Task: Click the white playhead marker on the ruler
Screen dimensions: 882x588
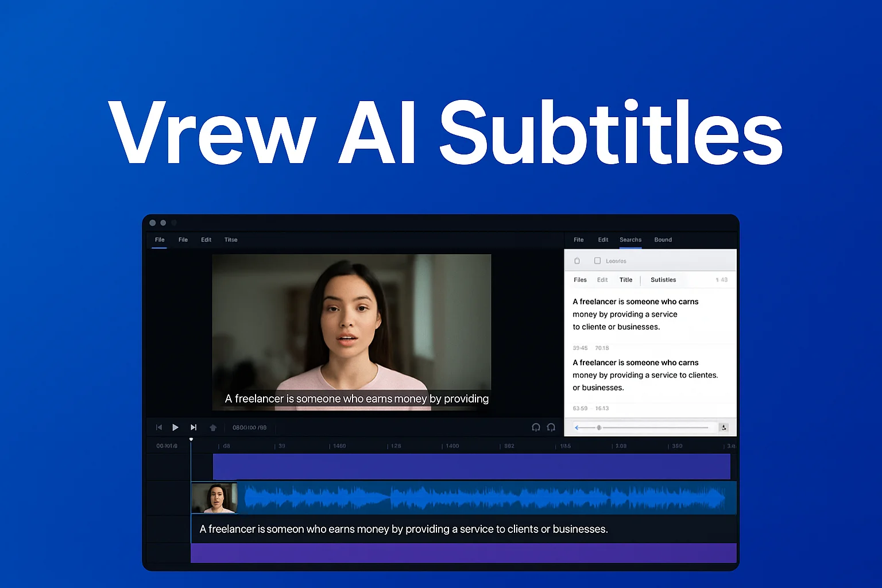Action: tap(191, 440)
